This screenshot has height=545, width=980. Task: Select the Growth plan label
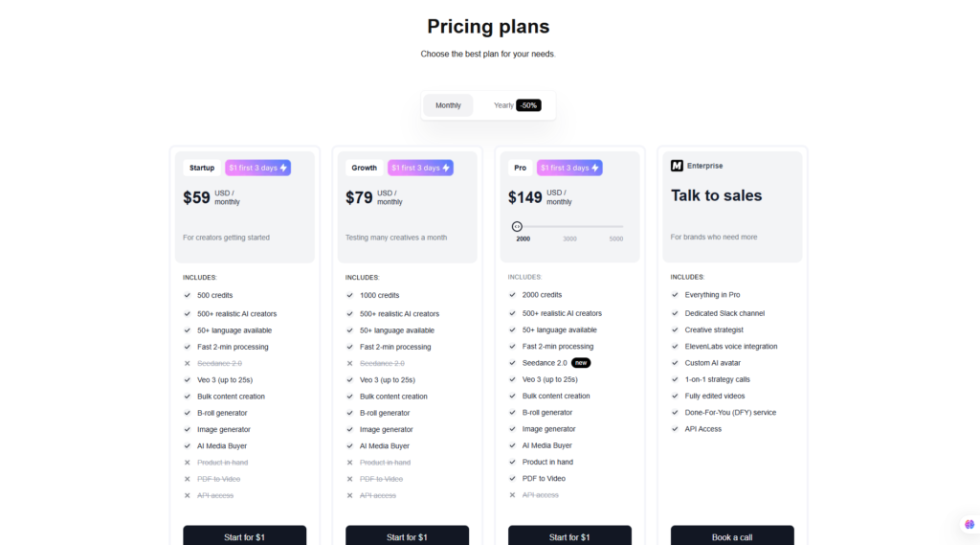tap(365, 168)
